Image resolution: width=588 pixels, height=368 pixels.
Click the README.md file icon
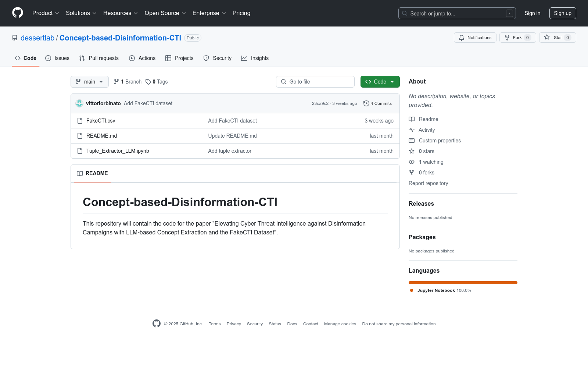tap(80, 136)
